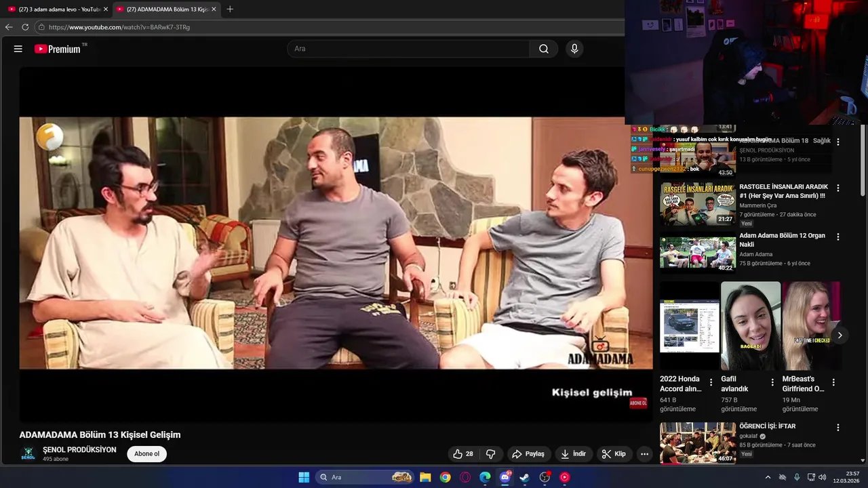Open 'Adam Adama Bölüm 12 Organ Nakli' title
Image resolution: width=868 pixels, height=488 pixels.
(783, 240)
